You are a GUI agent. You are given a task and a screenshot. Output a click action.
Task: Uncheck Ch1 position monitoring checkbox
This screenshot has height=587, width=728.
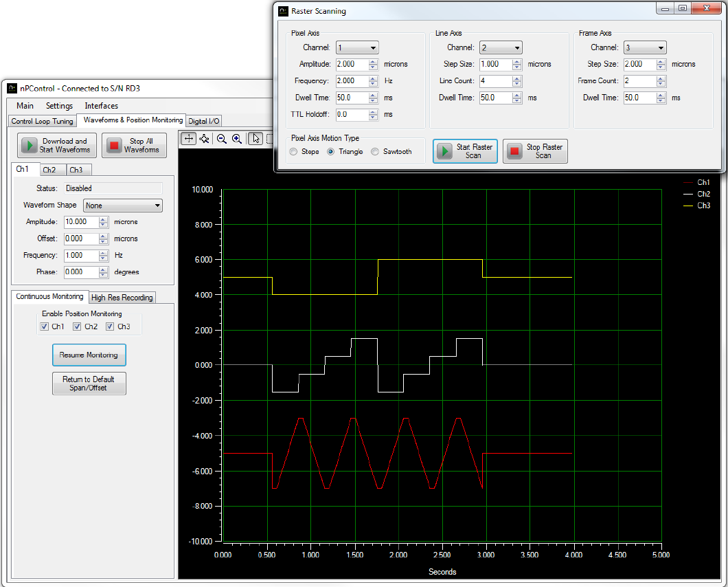(x=45, y=326)
